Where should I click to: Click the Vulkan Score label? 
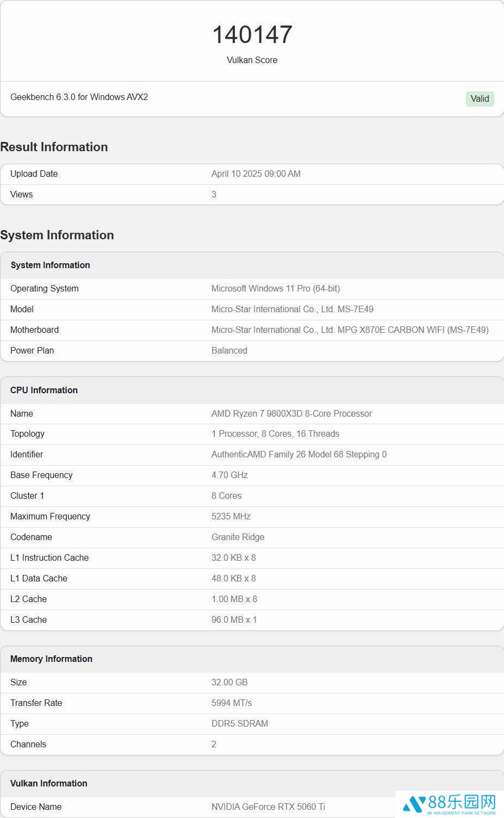pyautogui.click(x=252, y=60)
